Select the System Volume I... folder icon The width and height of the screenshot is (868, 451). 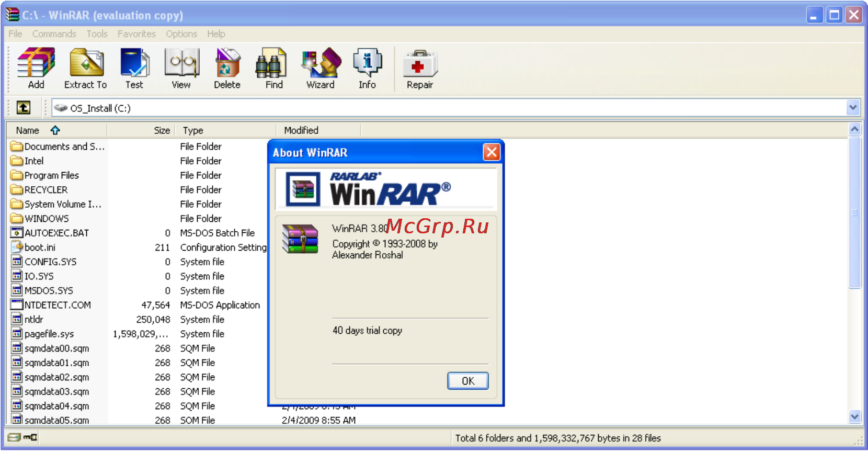point(17,204)
